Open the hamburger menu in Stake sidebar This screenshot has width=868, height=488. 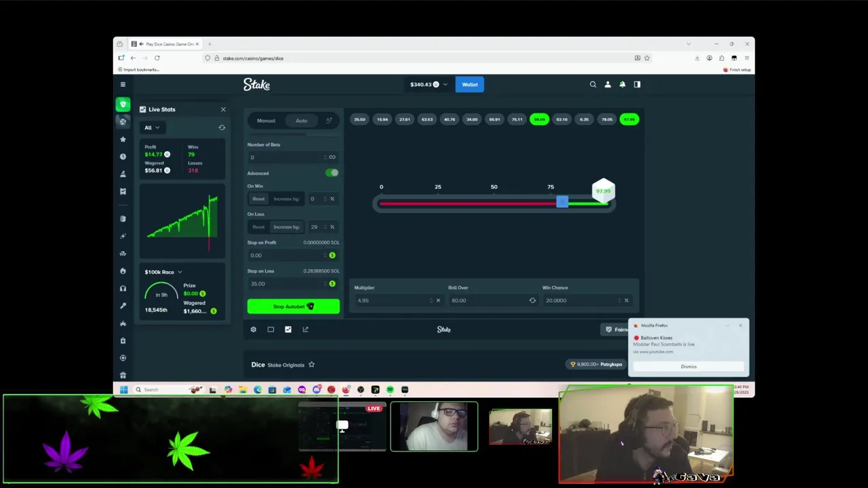pos(123,85)
